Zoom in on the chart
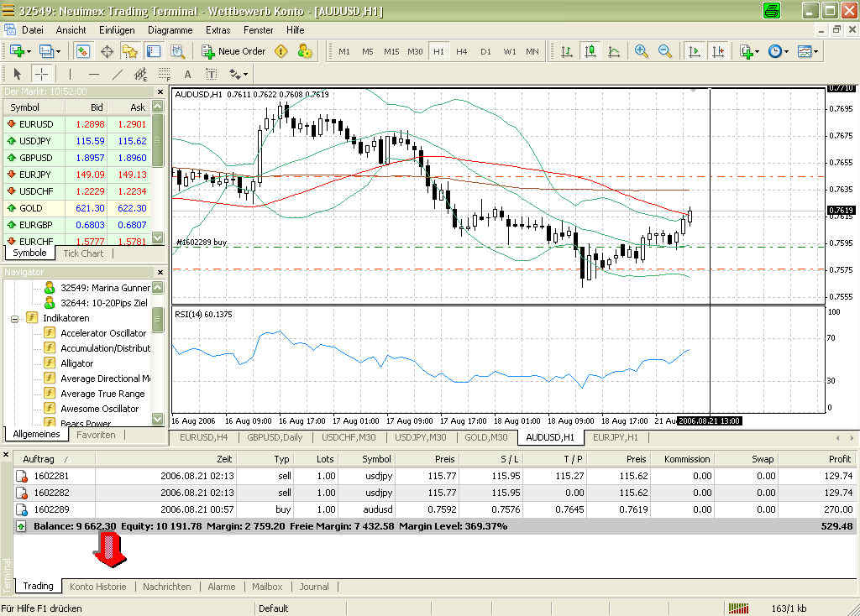860x616 pixels. pyautogui.click(x=642, y=51)
